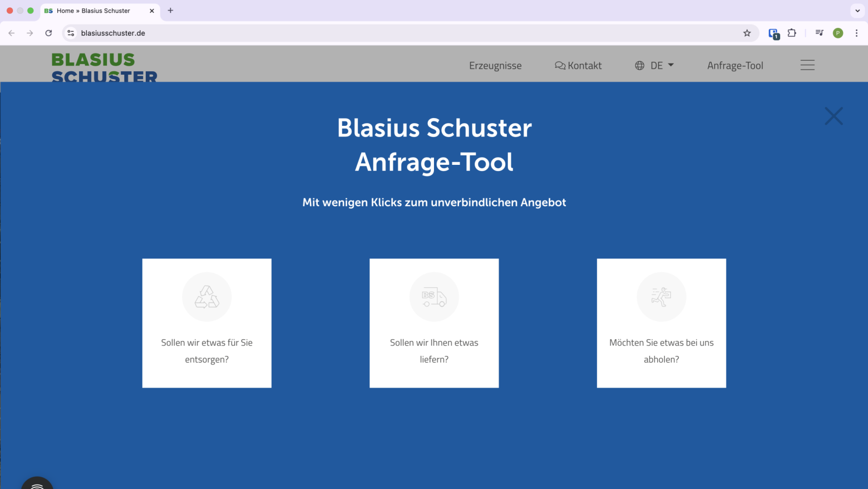Choose 'Sollen wir Ihnen etwas liefern?' text

point(434,351)
